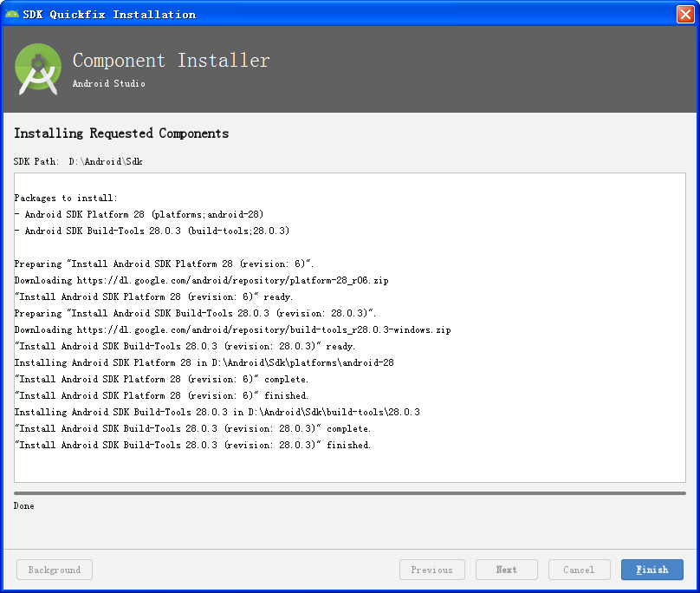Viewport: 700px width, 593px height.
Task: Click the Finish button
Action: 651,570
